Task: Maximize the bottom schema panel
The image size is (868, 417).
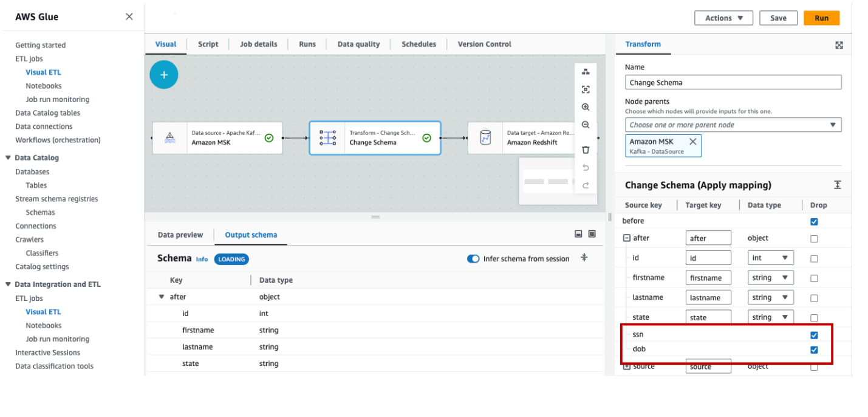Action: [592, 234]
